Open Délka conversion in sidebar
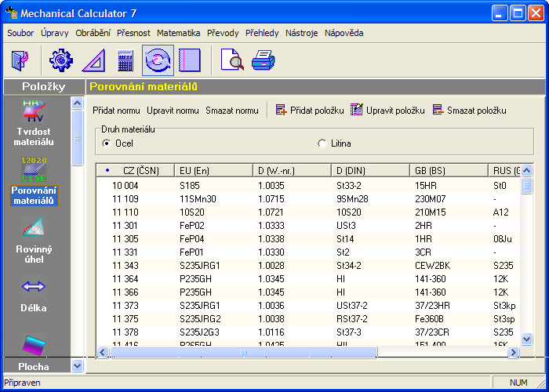The height and width of the screenshot is (392, 549). 34,294
